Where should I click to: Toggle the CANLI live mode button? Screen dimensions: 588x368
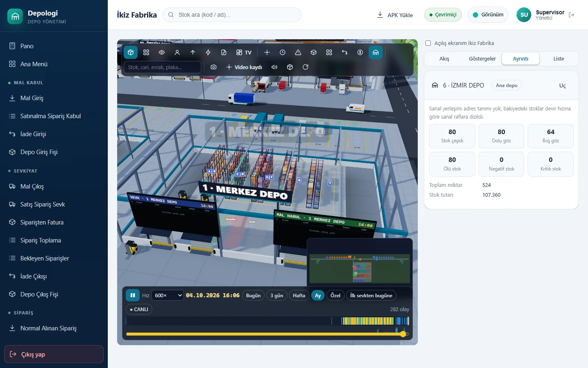click(139, 310)
